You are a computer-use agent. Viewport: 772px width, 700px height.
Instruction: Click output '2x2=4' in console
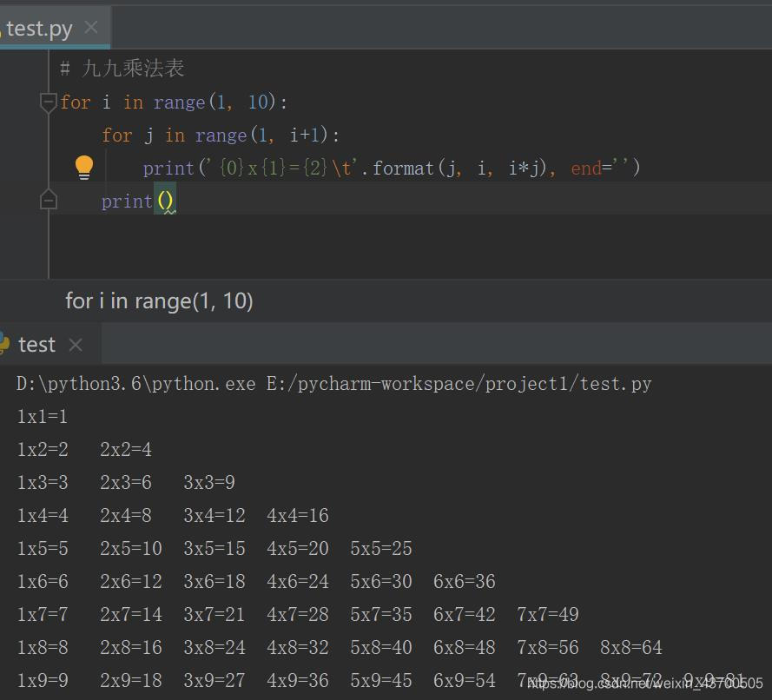[x=126, y=449]
